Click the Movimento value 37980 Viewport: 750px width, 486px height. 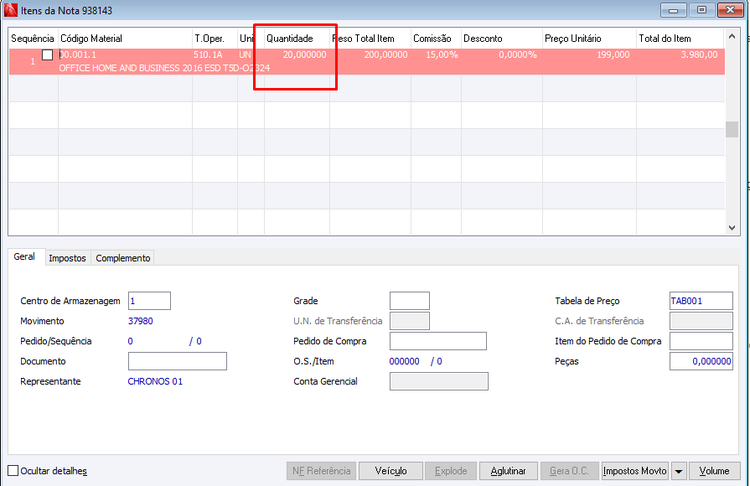click(141, 321)
